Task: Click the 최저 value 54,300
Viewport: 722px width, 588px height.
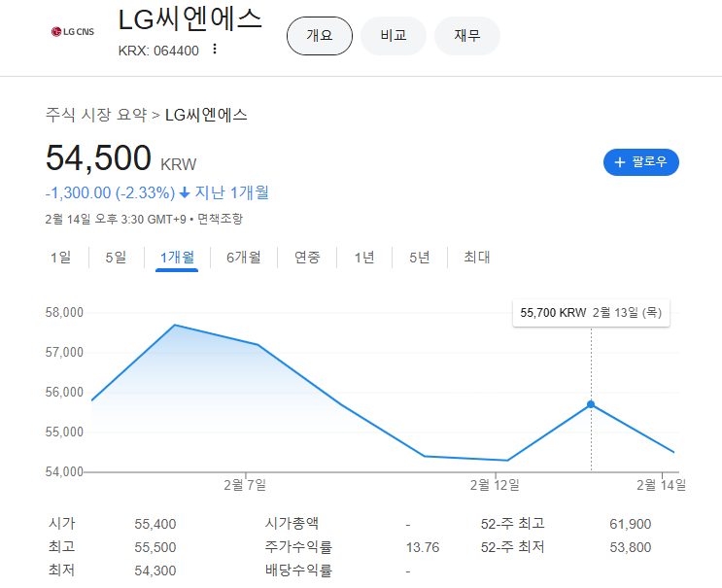Action: coord(155,571)
